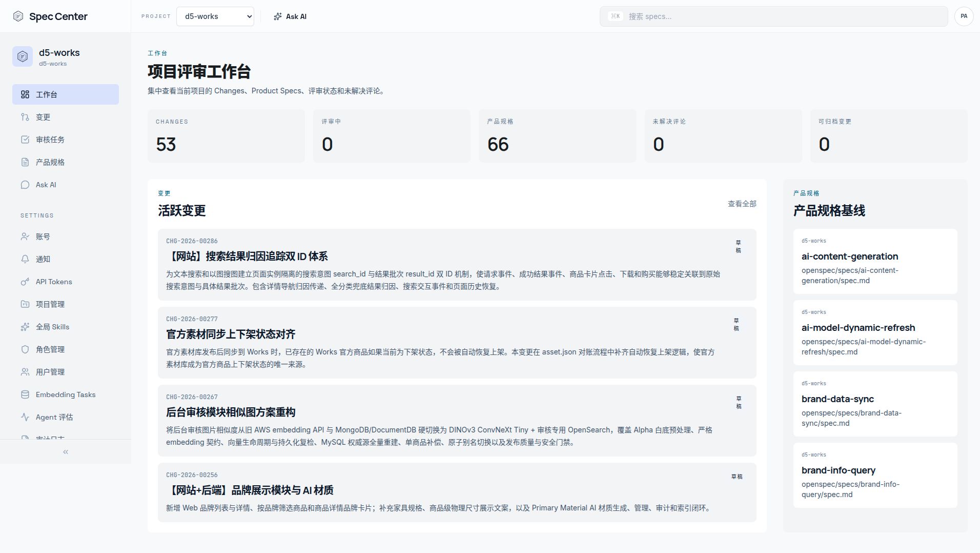Open the PA user avatar menu
The image size is (980, 553).
tap(964, 16)
